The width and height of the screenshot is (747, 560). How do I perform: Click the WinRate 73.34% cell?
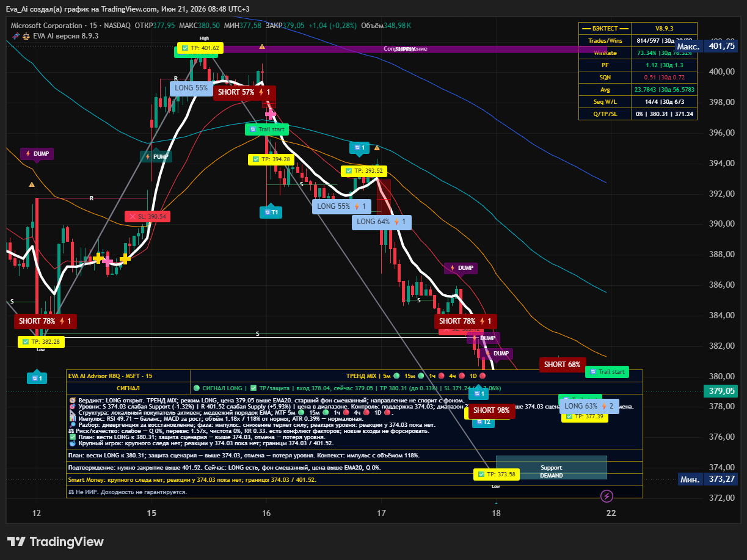point(663,53)
